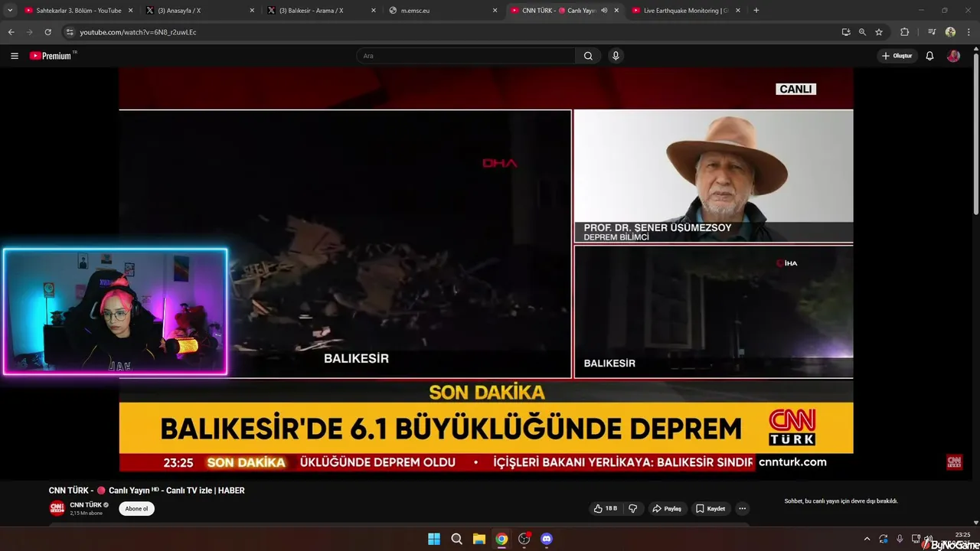This screenshot has height=551, width=980.
Task: Open the Chrome extensions puzzle icon
Action: coord(904,32)
